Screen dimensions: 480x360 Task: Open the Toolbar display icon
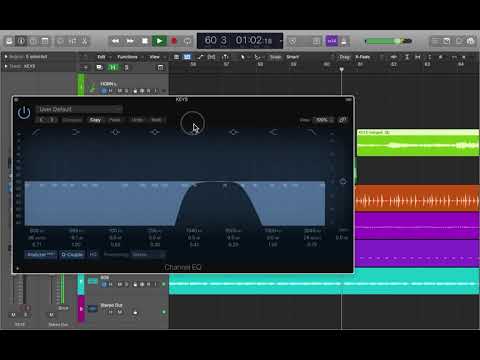tap(45, 41)
